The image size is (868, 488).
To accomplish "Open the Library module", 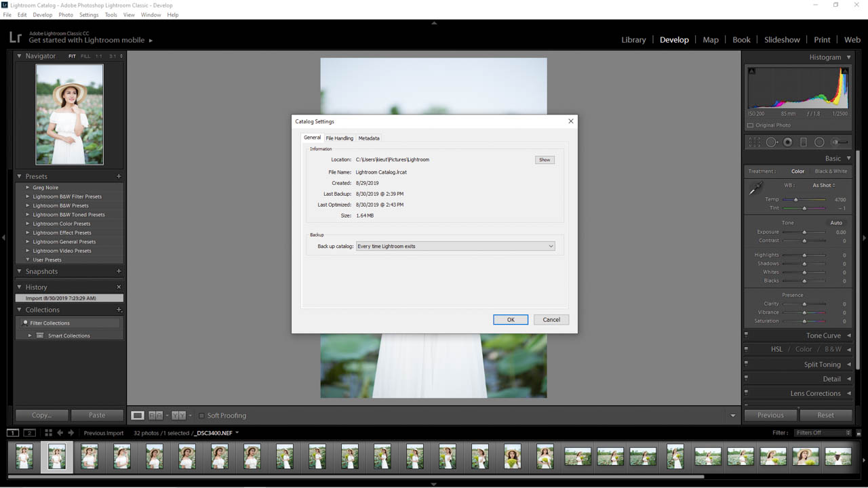I will 633,39.
